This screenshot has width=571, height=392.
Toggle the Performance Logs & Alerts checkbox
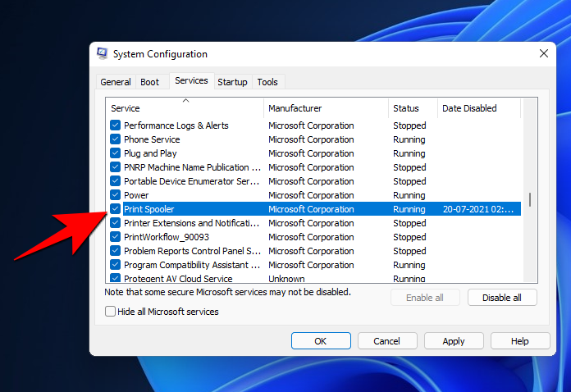[x=116, y=125]
